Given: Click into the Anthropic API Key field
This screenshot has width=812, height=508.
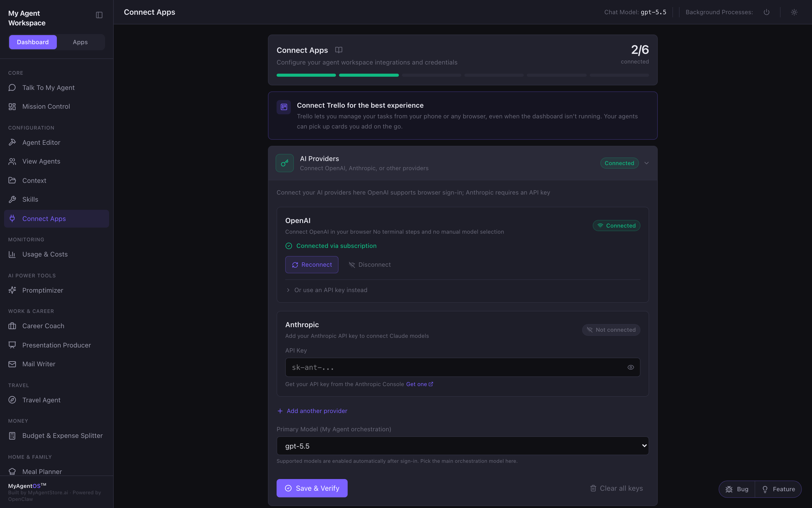Looking at the screenshot, I should point(463,367).
